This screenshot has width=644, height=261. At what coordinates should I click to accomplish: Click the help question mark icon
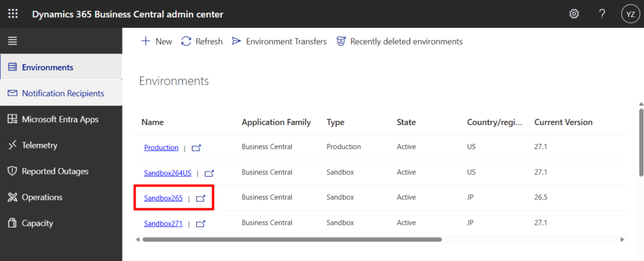pyautogui.click(x=602, y=14)
